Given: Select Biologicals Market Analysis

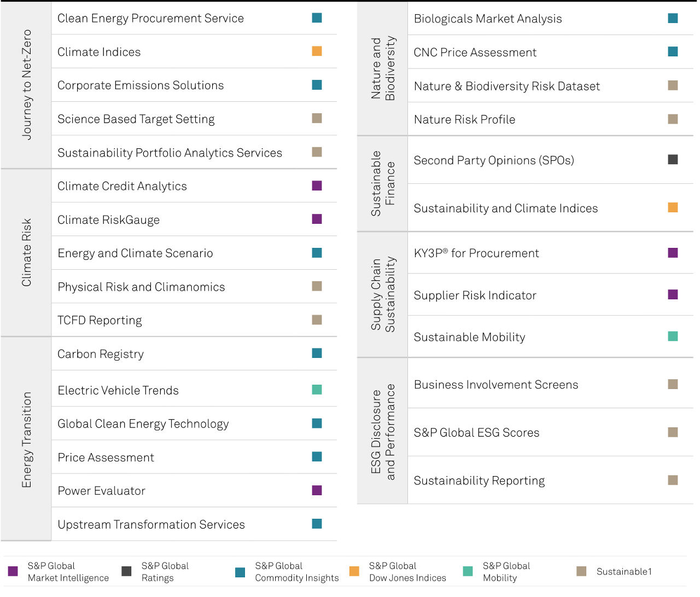Looking at the screenshot, I should pyautogui.click(x=488, y=19).
